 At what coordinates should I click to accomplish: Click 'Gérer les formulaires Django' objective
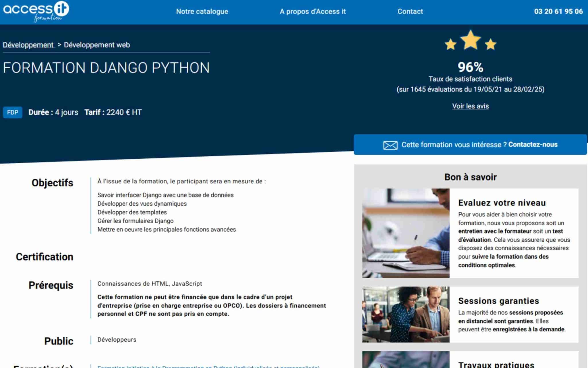pos(135,221)
